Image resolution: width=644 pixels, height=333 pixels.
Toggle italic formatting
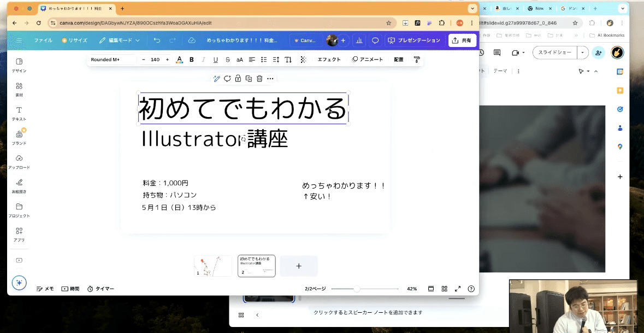(203, 60)
